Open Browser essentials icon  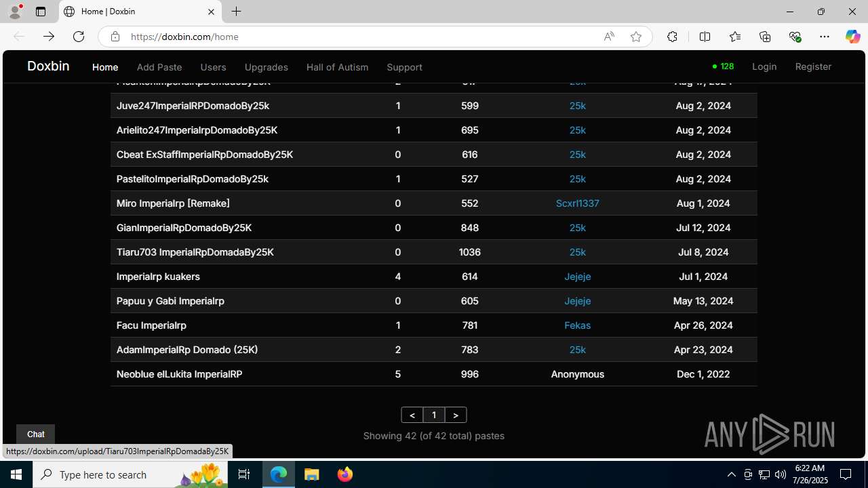(x=795, y=37)
